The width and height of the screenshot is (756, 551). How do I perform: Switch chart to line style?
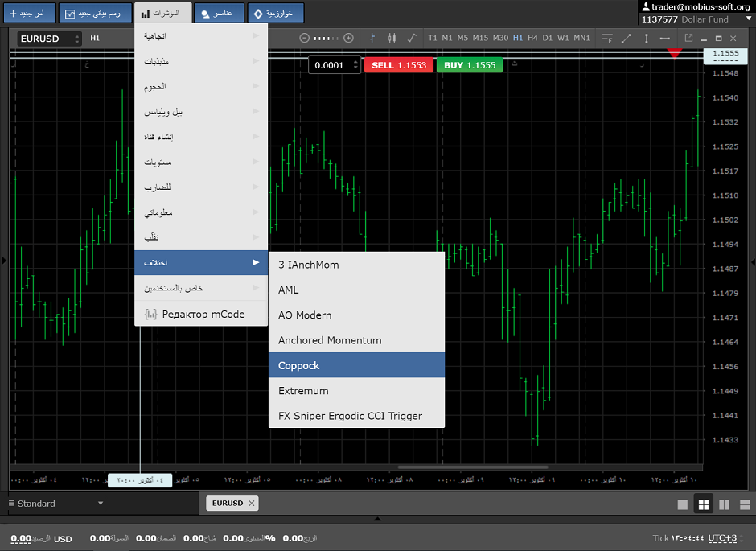point(412,38)
